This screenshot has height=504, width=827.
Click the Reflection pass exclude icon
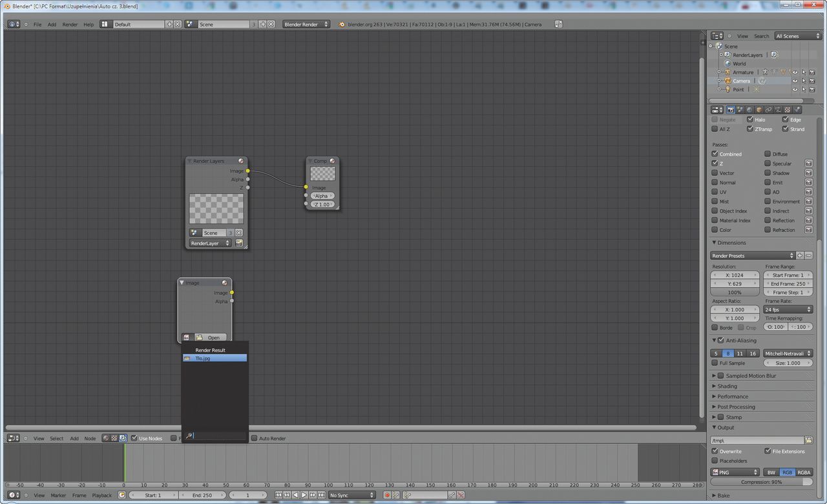point(808,220)
